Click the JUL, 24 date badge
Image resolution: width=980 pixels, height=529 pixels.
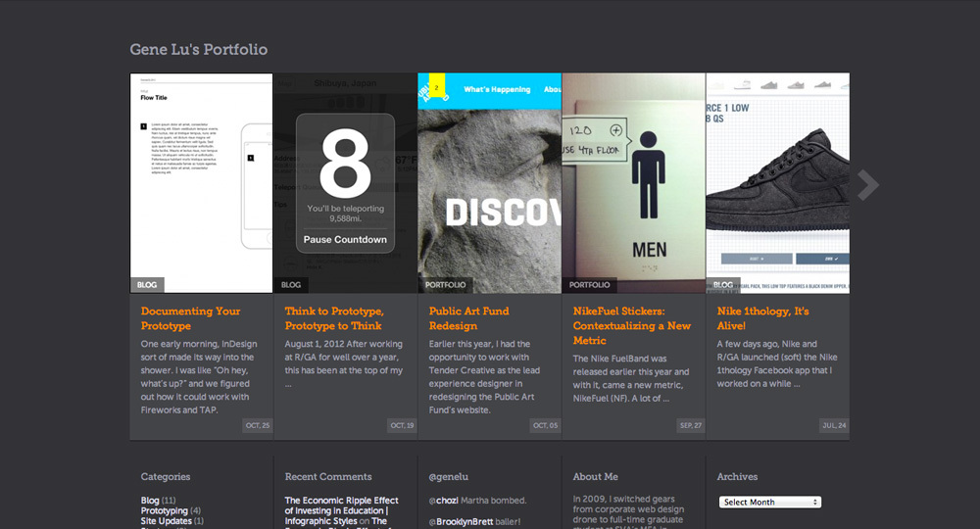point(834,425)
